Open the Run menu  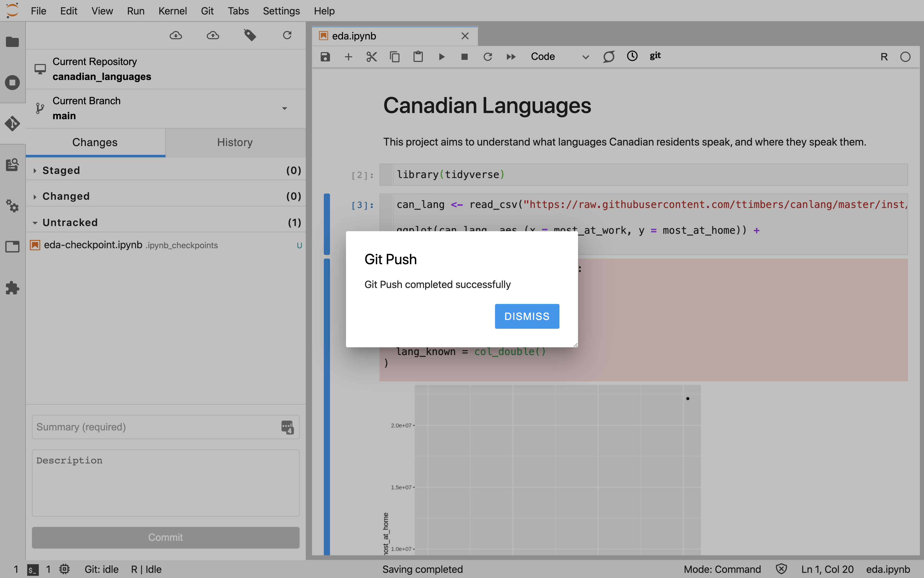(x=136, y=11)
